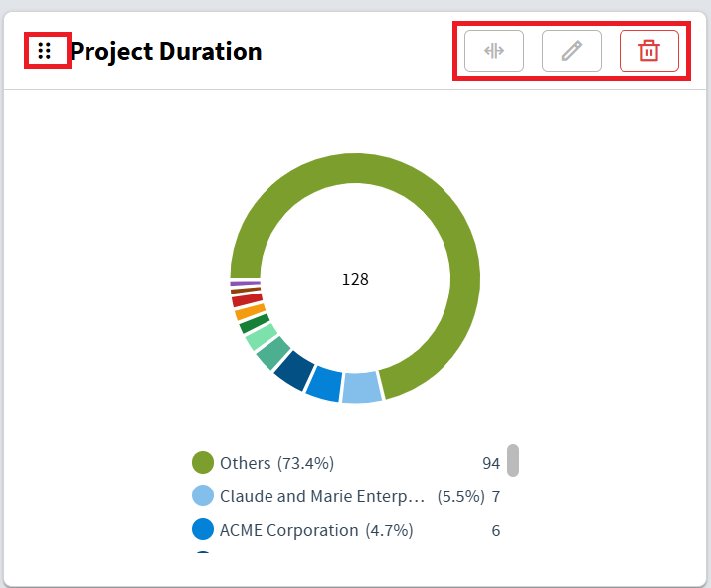Click the purple donut chart segment
This screenshot has width=711, height=588.
(x=245, y=283)
